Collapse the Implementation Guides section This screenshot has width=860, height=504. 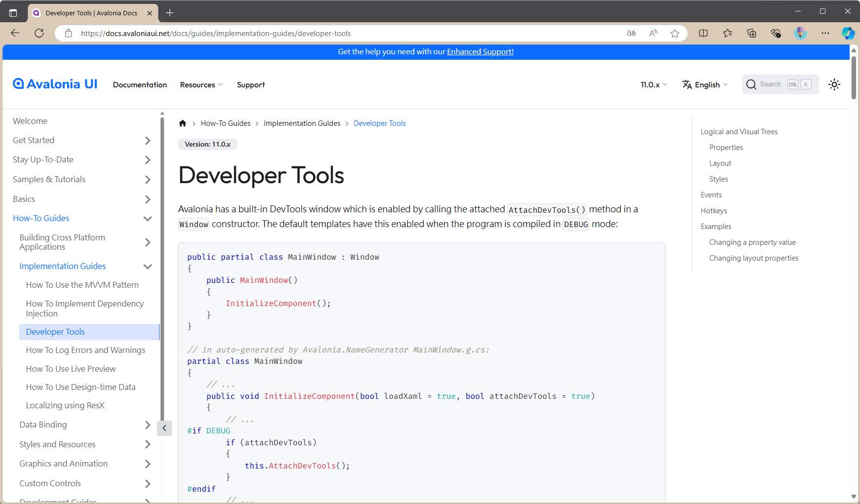click(147, 267)
